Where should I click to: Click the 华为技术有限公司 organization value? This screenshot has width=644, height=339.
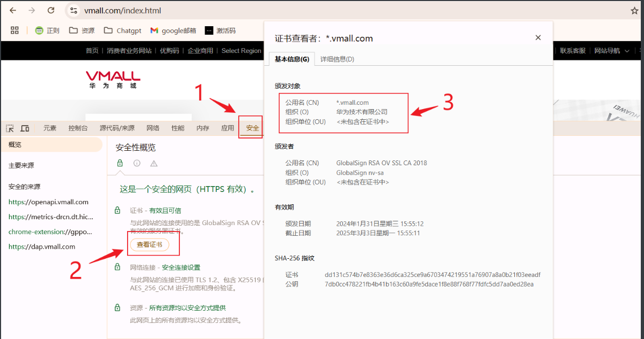362,112
